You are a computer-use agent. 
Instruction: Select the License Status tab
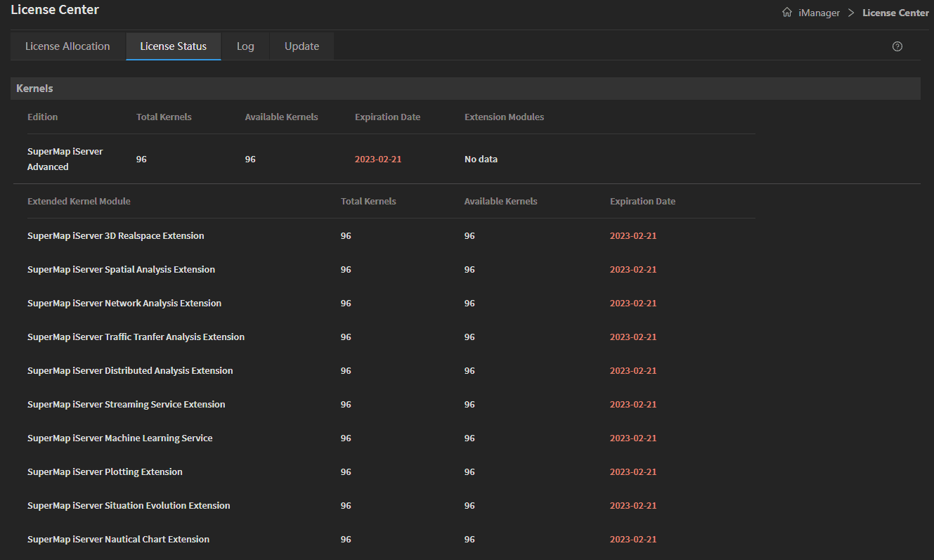[174, 46]
